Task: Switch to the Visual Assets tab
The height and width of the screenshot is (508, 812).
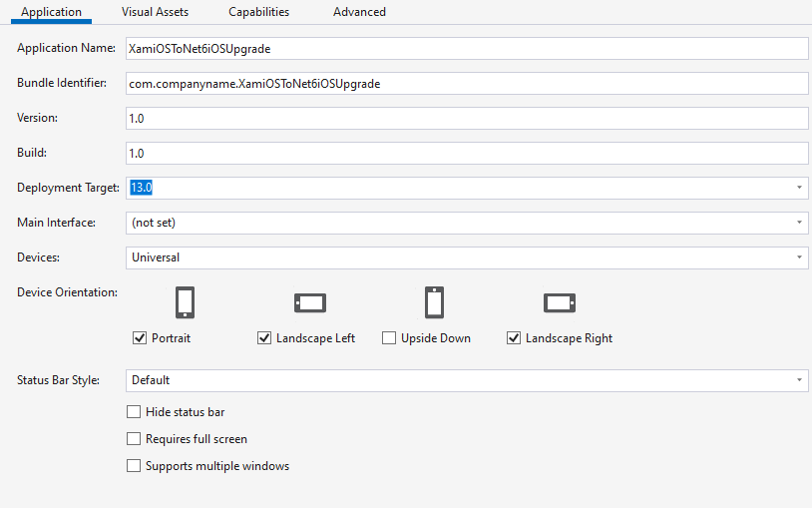Action: pyautogui.click(x=155, y=12)
